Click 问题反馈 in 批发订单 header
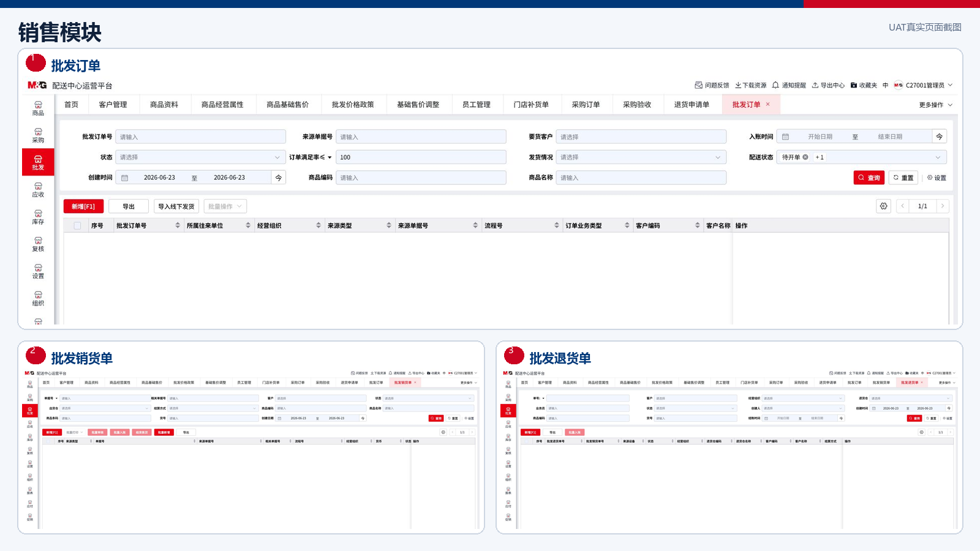 (x=712, y=85)
